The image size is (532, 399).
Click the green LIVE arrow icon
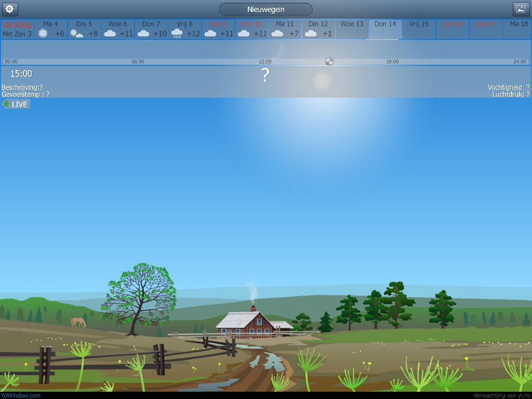(6, 104)
